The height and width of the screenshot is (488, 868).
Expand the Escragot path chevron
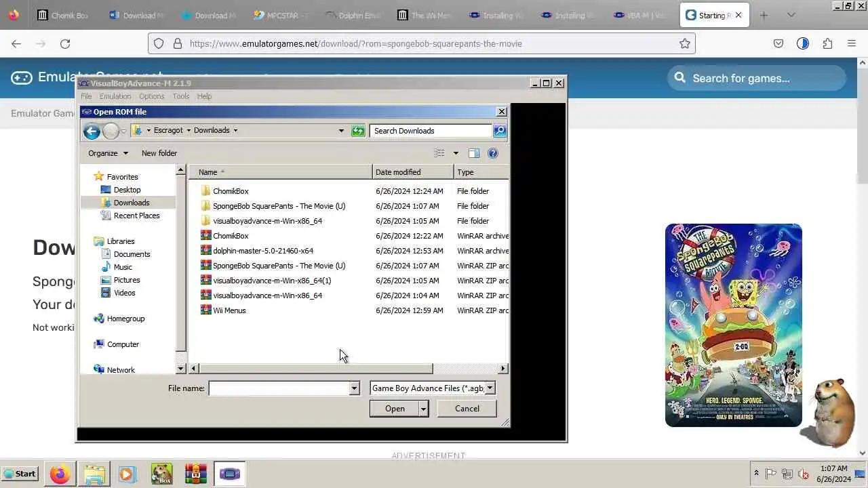coord(189,130)
